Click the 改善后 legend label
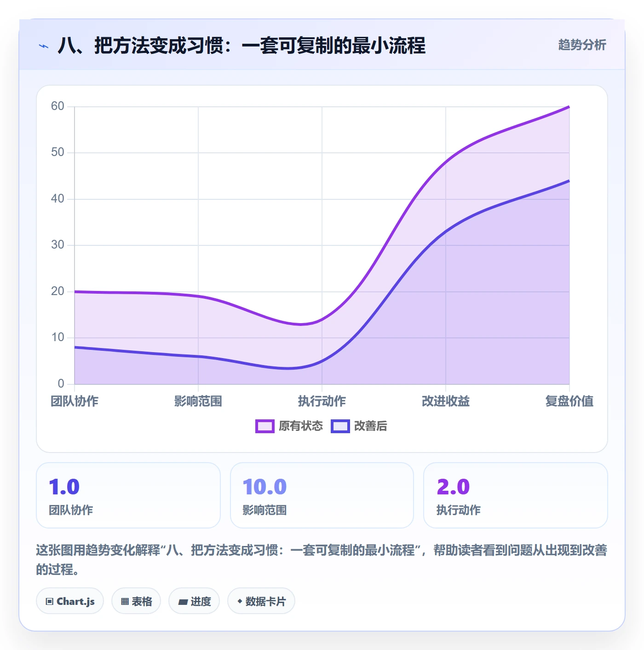644x650 pixels. [x=371, y=426]
